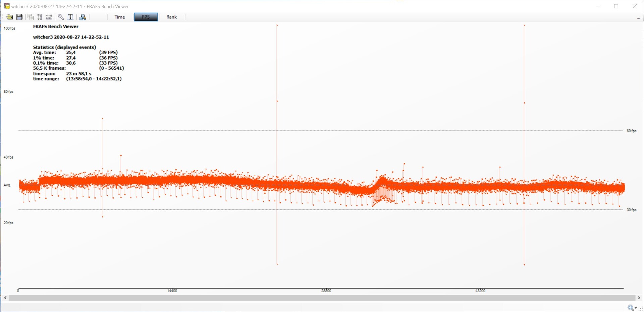The height and width of the screenshot is (312, 644).
Task: Click the magnifier search toolbar icon
Action: pyautogui.click(x=83, y=17)
